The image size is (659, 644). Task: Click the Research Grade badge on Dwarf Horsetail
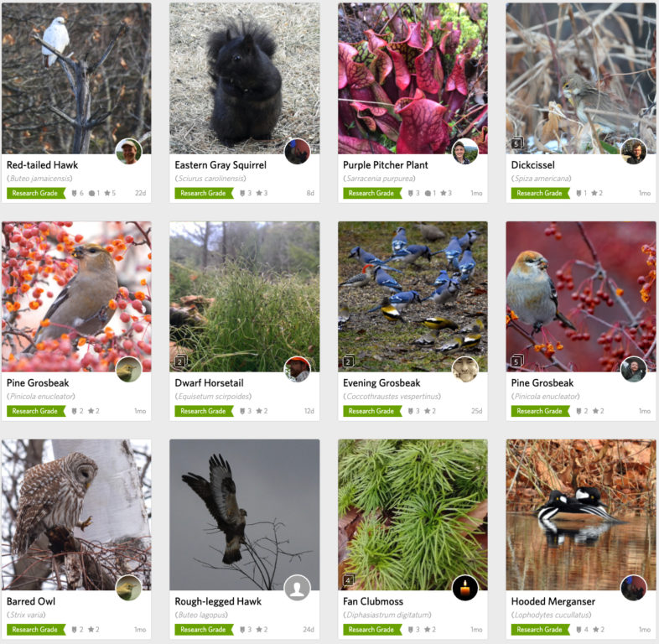(204, 411)
